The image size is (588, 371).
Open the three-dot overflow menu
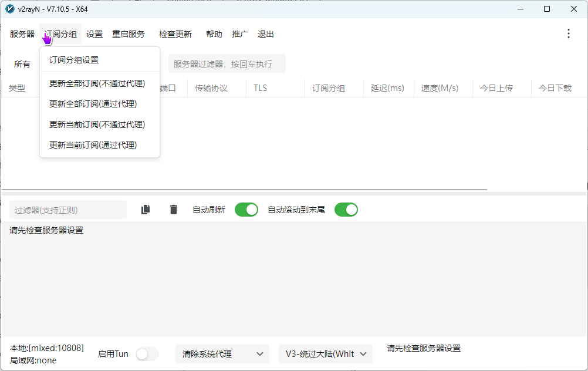pos(568,33)
